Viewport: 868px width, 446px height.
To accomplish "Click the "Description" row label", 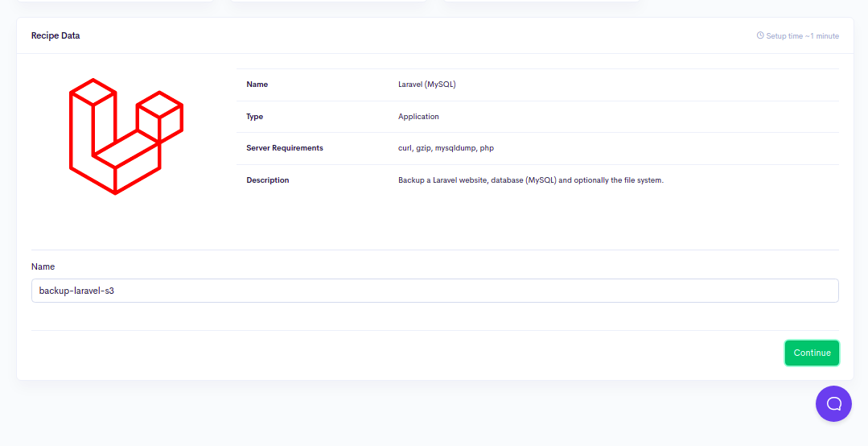I will (267, 180).
